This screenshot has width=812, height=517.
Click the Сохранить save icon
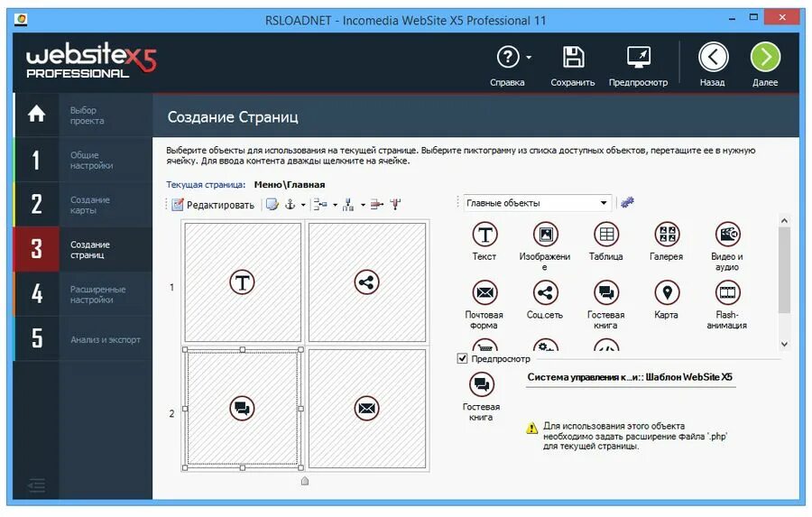[573, 57]
